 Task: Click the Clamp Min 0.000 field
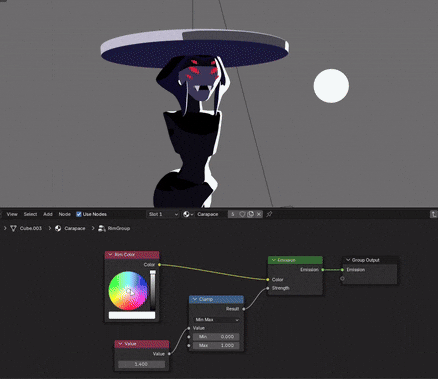coord(216,337)
